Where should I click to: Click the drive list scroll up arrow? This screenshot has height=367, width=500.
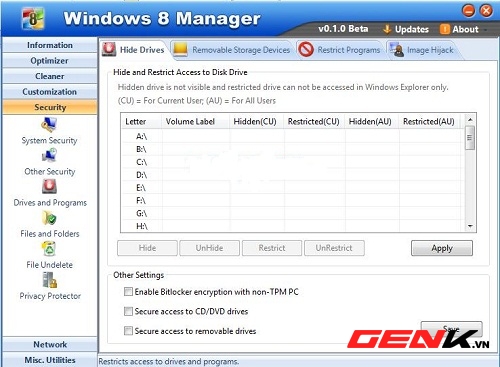pyautogui.click(x=470, y=120)
